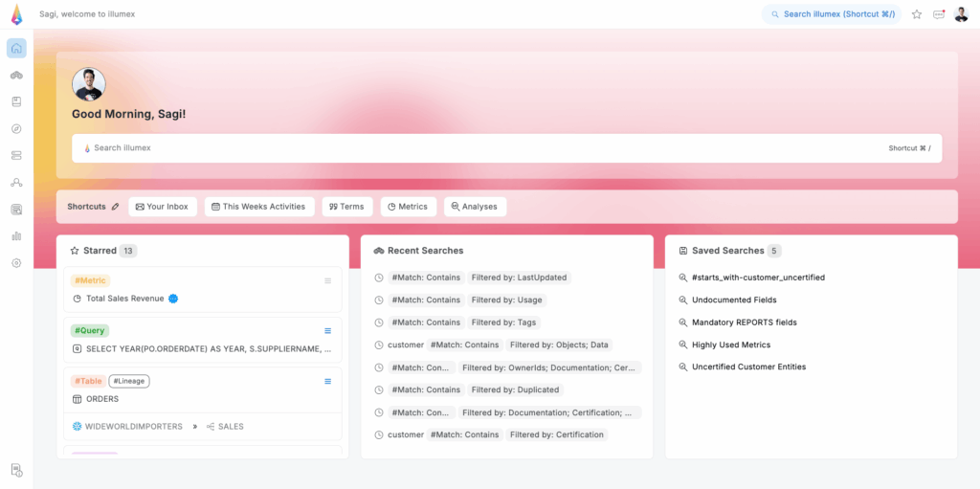Click the illumex logo in sidebar
This screenshot has height=489, width=980.
click(x=16, y=14)
